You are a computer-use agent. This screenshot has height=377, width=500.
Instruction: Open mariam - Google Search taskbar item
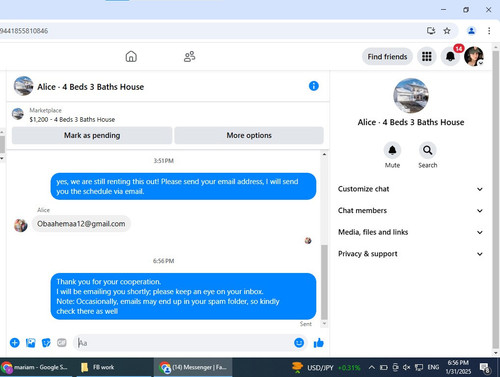pyautogui.click(x=37, y=367)
